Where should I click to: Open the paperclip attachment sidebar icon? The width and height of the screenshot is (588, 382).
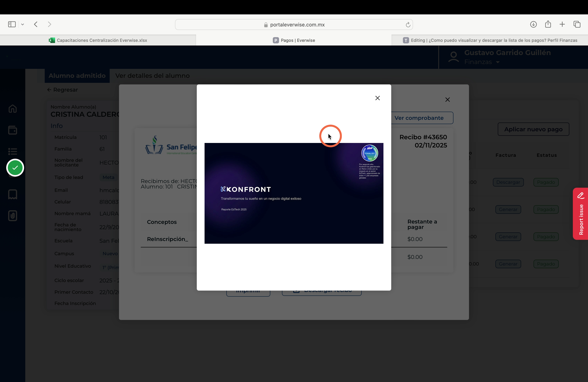[13, 216]
